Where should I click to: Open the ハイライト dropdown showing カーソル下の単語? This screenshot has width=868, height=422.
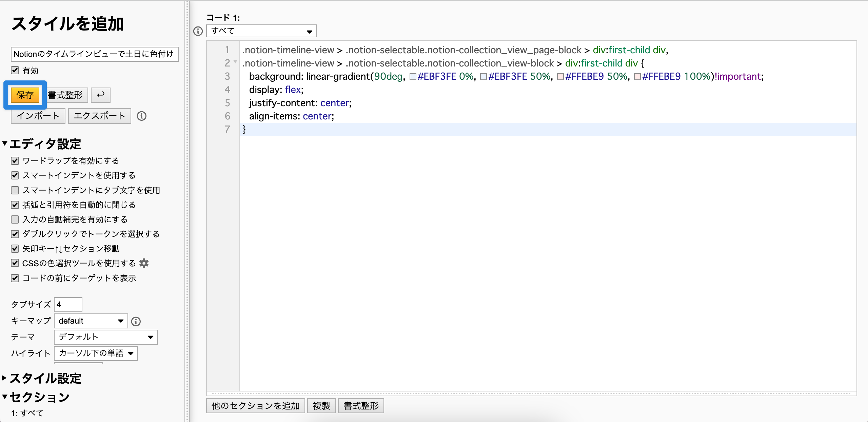[x=96, y=353]
